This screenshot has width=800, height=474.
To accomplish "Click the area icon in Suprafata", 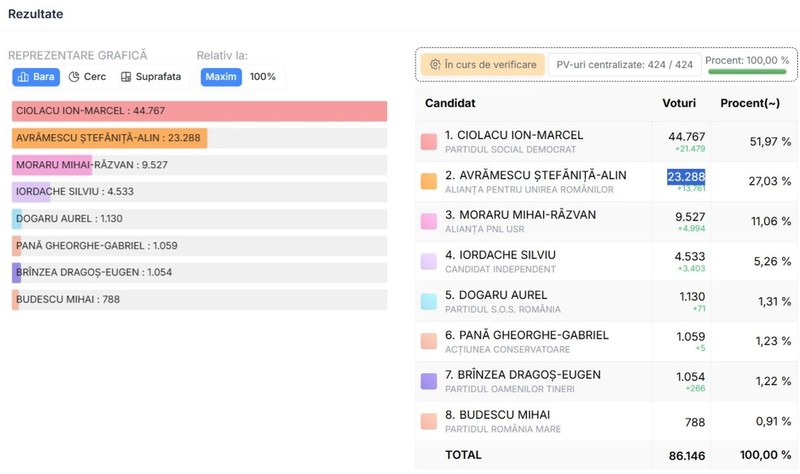I will [x=126, y=77].
